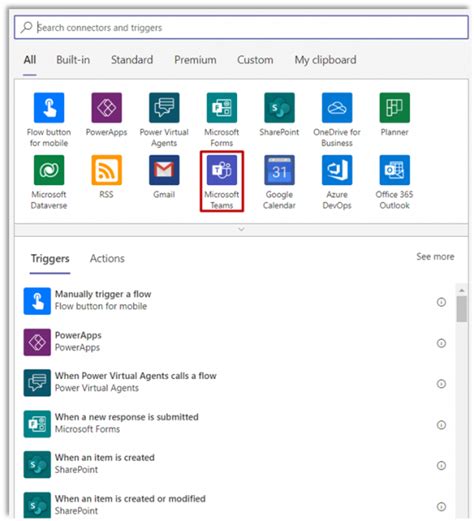Select the Flow button for mobile connector
This screenshot has width=474, height=521.
click(x=49, y=108)
